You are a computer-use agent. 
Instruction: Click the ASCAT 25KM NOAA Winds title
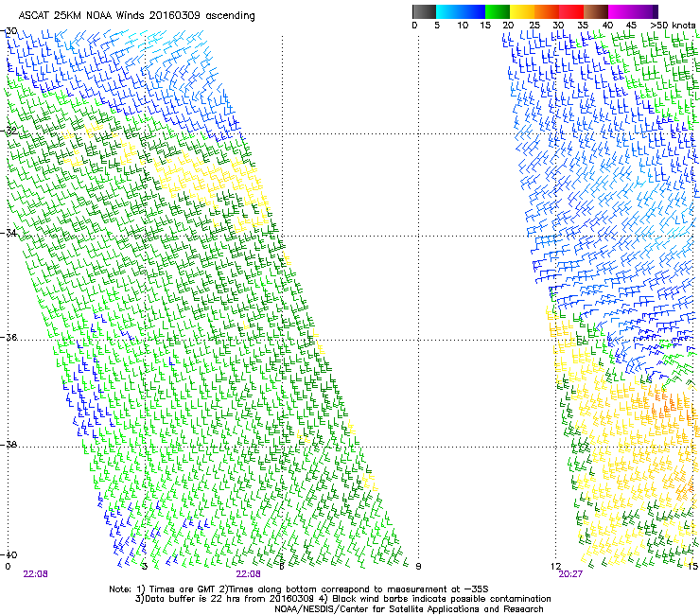136,16
